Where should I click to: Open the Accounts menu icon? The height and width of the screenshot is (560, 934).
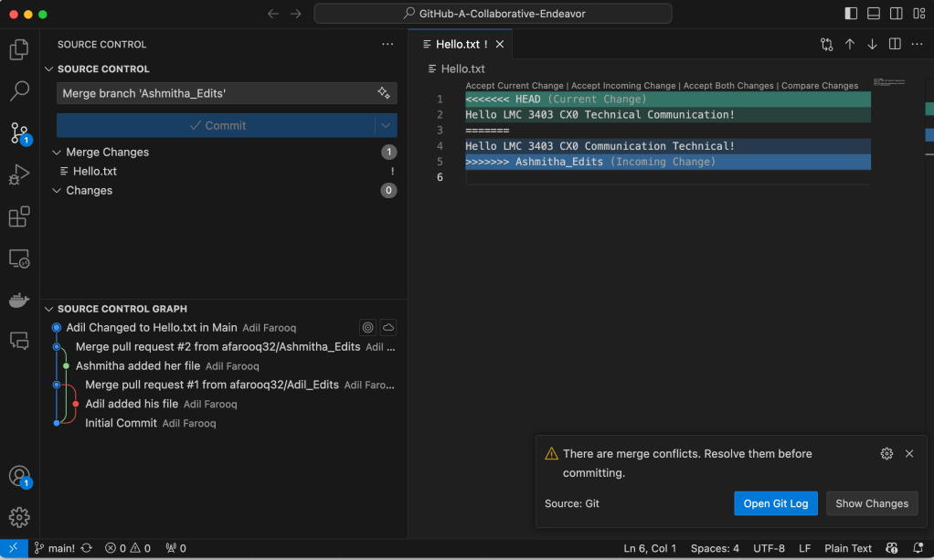pos(19,476)
